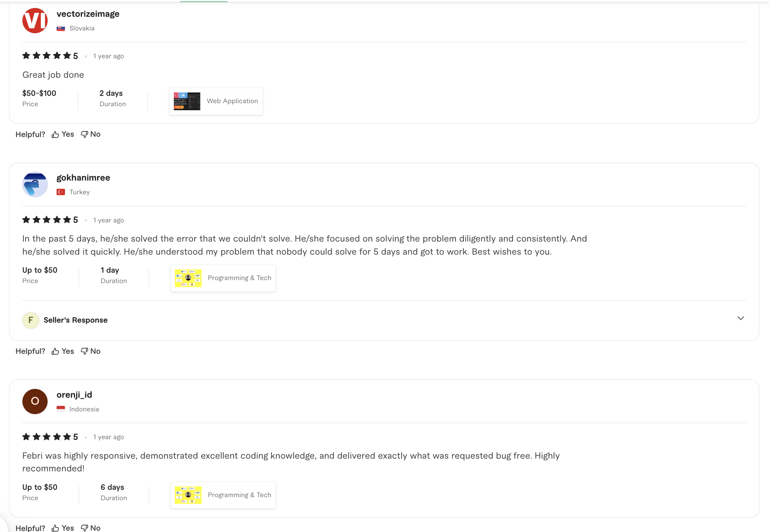
Task: Click the yellow gig thumbnail in gokhanimree's review
Action: pos(188,278)
